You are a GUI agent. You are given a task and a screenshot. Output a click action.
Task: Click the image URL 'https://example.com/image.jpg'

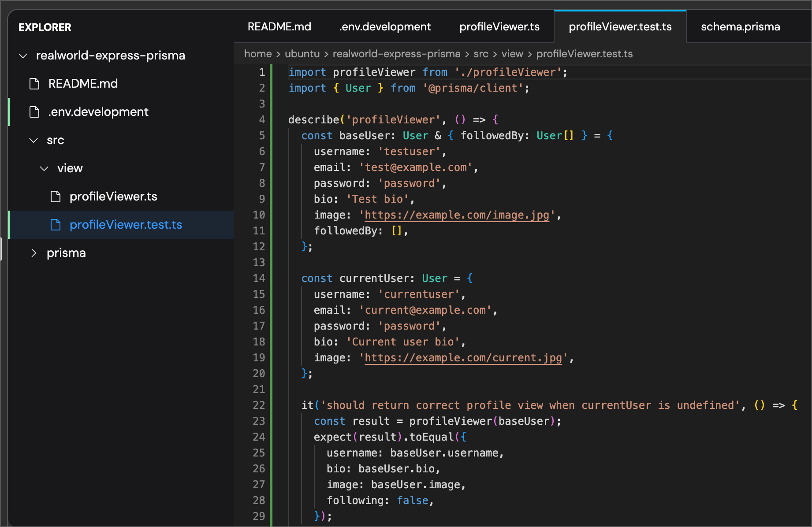click(457, 215)
